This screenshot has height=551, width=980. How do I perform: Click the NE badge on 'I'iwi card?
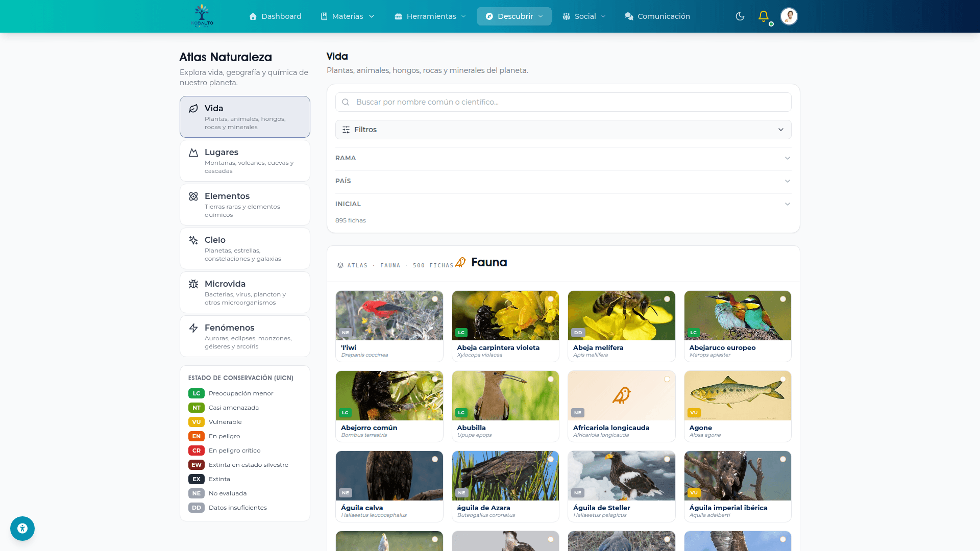346,333
